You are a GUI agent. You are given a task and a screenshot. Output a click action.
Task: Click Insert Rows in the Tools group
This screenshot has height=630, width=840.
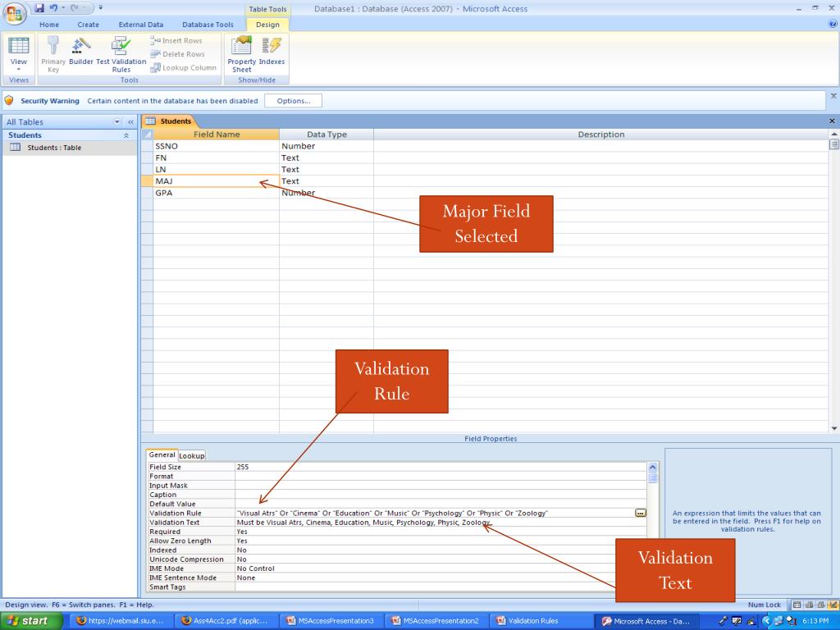(x=176, y=41)
